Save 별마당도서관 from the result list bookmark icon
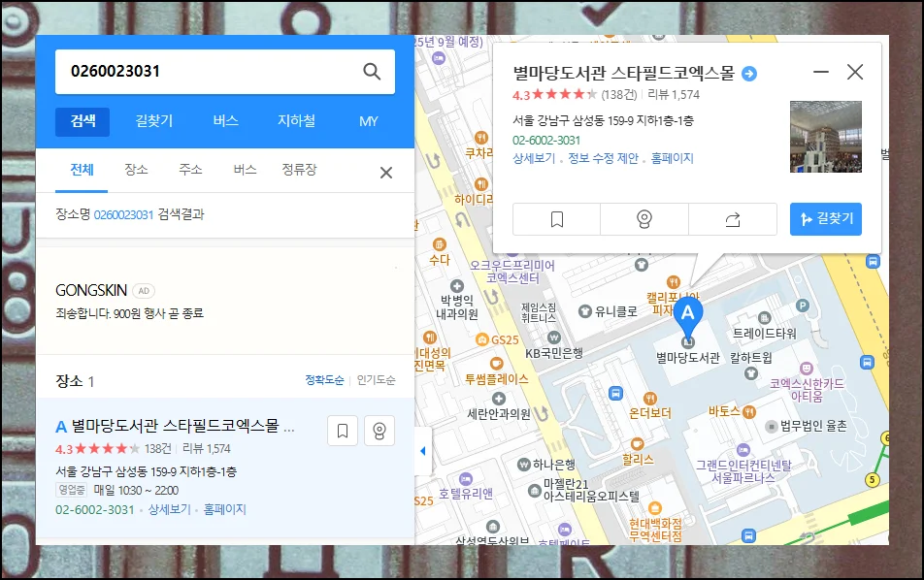This screenshot has width=924, height=580. point(342,432)
